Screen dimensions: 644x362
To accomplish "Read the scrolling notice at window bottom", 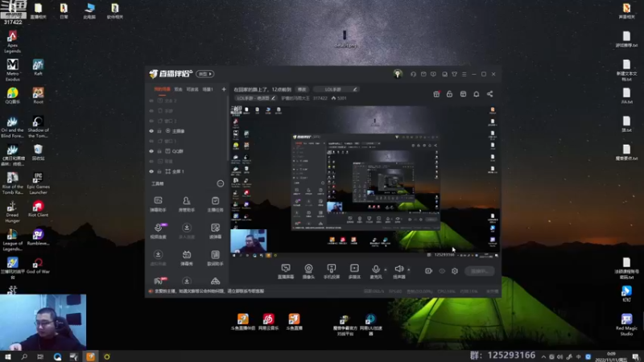I will [209, 291].
